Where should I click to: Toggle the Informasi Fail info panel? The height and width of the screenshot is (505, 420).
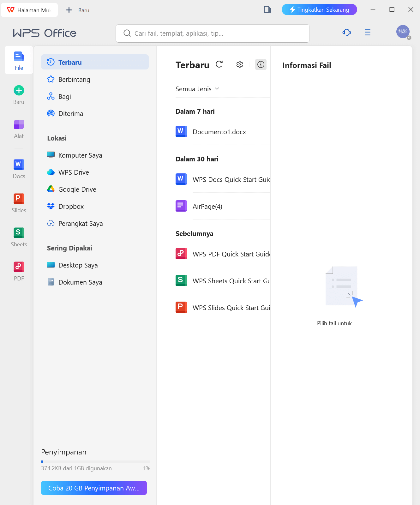point(261,64)
